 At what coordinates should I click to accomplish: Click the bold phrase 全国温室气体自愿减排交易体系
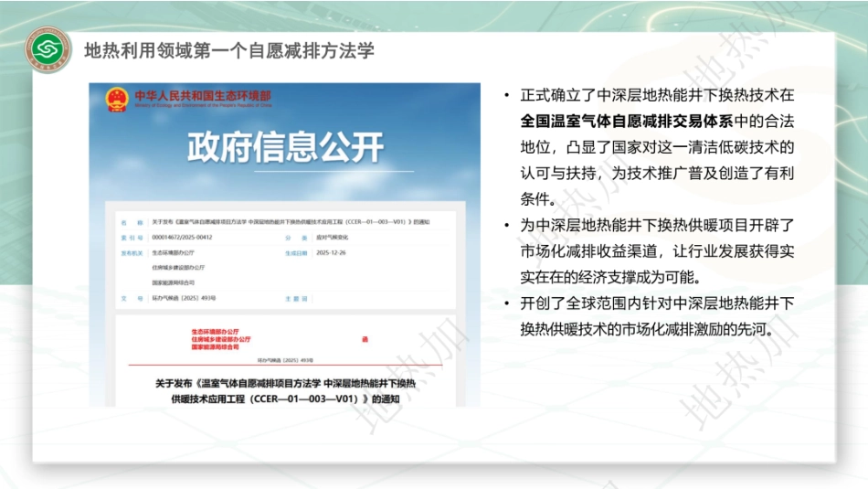(x=627, y=122)
